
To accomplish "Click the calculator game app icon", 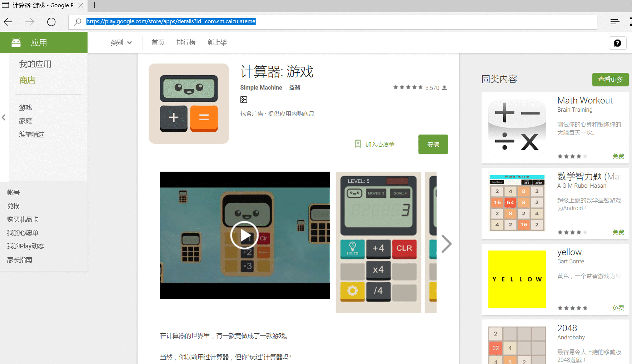I will click(189, 104).
